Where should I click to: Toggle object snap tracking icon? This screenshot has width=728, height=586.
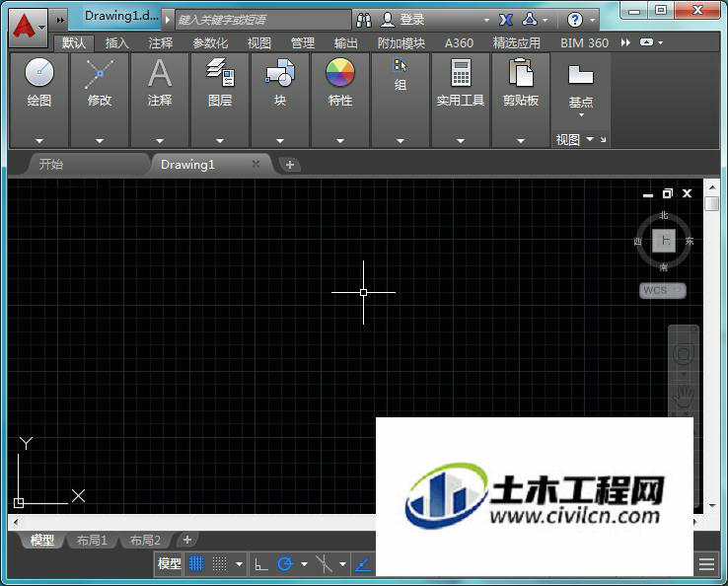324,564
